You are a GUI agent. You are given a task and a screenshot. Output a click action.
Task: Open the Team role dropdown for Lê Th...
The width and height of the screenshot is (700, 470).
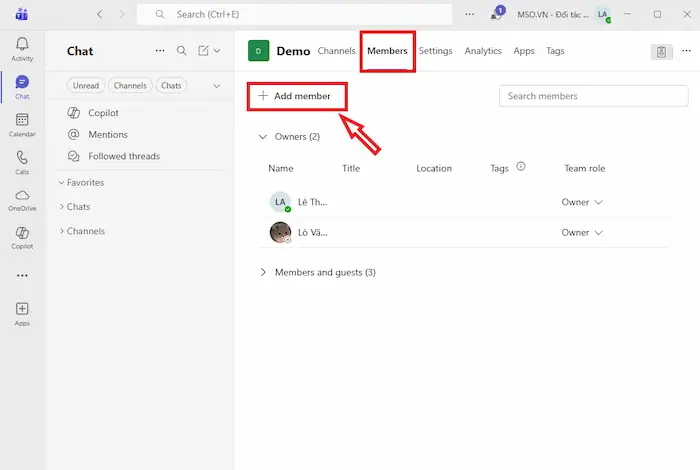coord(582,202)
